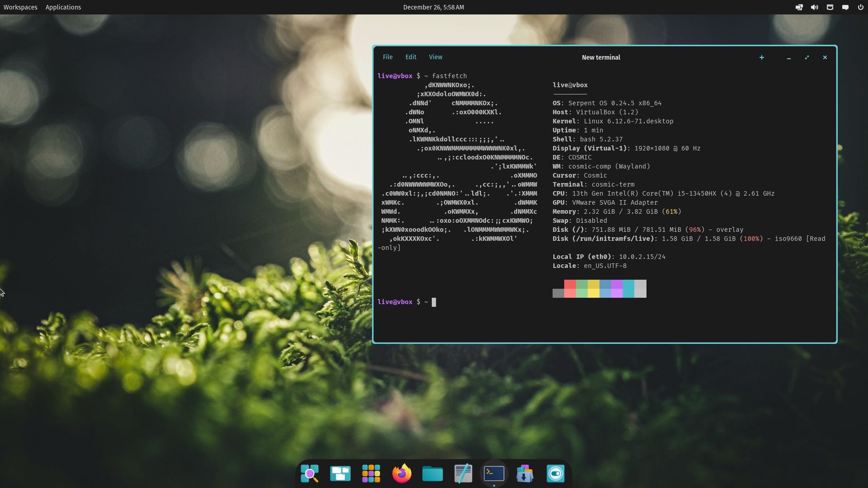Open the power applet in the top panel

coord(860,7)
